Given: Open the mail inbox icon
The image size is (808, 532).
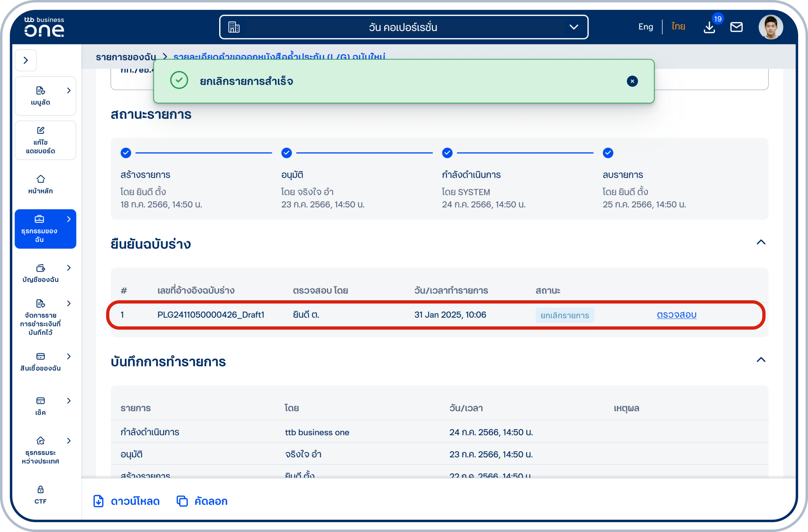Looking at the screenshot, I should (x=736, y=27).
